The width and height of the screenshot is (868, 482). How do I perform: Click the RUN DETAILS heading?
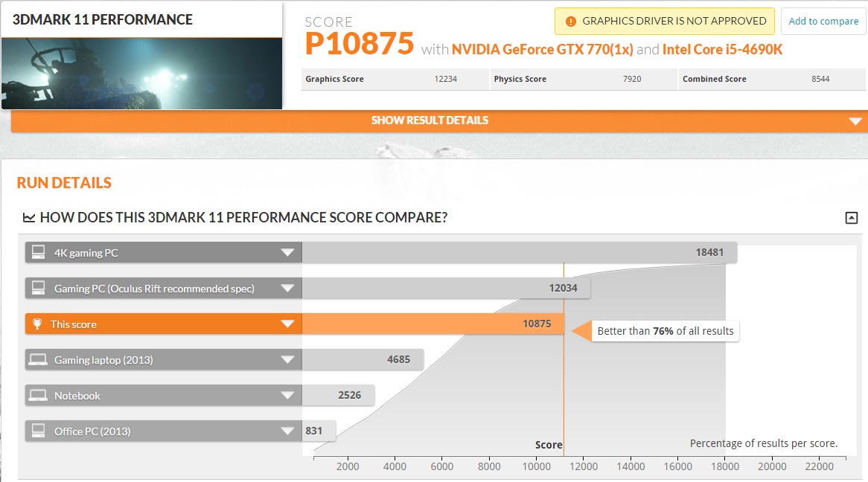pyautogui.click(x=64, y=183)
